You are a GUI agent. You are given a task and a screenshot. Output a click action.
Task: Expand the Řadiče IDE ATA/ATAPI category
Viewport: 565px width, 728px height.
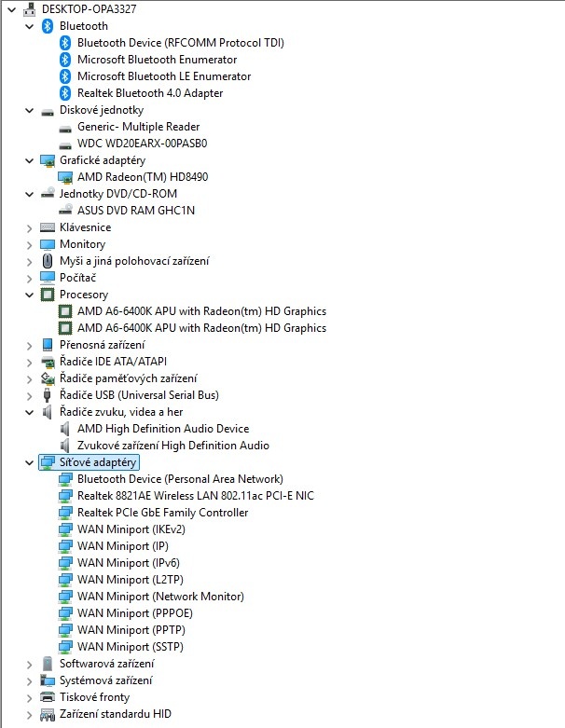(x=29, y=363)
